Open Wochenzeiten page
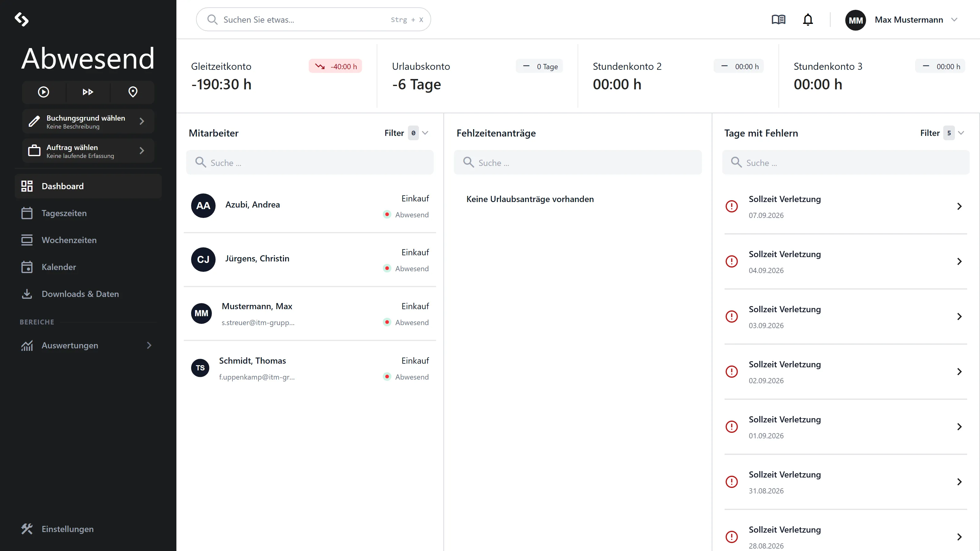Image resolution: width=980 pixels, height=551 pixels. coord(88,240)
